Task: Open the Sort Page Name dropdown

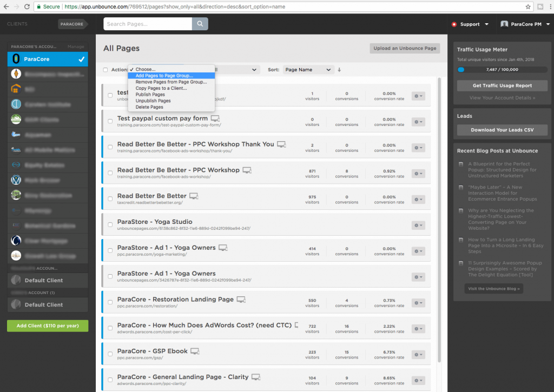Action: 308,70
